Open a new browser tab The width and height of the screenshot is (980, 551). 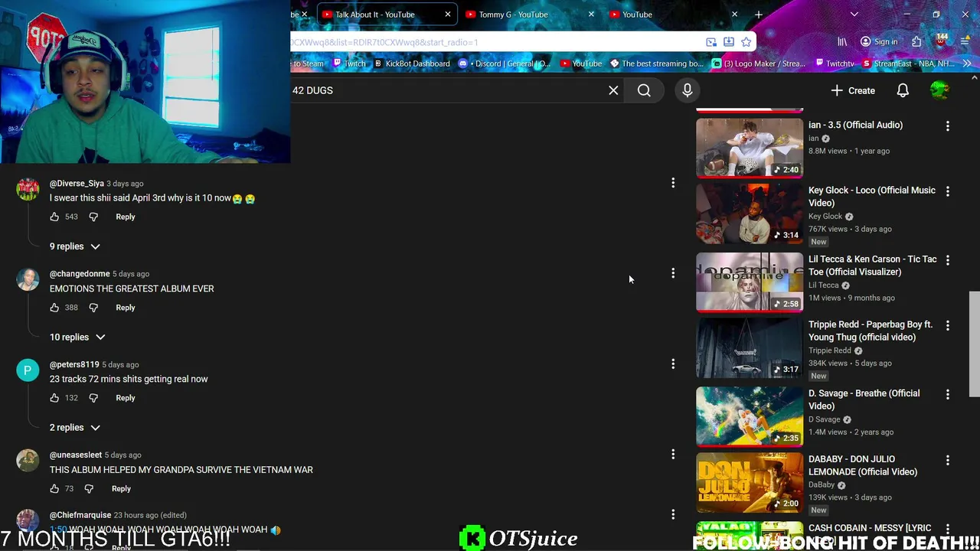pyautogui.click(x=758, y=15)
